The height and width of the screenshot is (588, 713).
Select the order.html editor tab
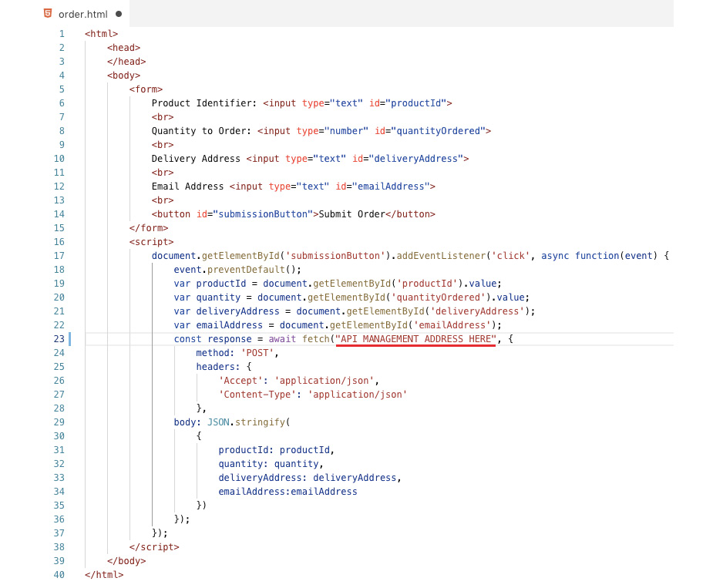pyautogui.click(x=83, y=14)
